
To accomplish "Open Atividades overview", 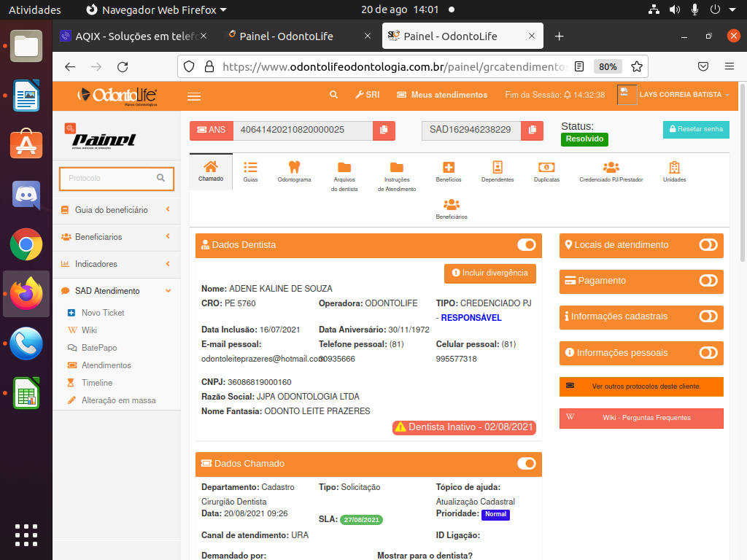I will tap(35, 9).
